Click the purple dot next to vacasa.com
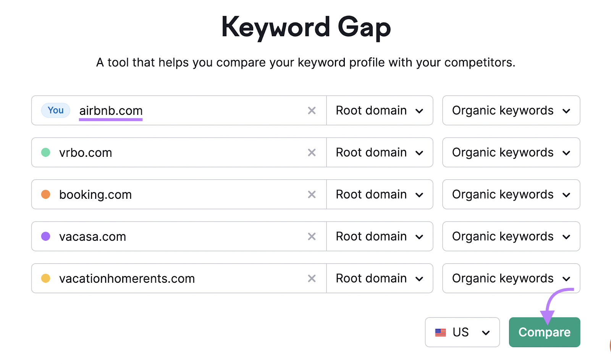 coord(46,236)
